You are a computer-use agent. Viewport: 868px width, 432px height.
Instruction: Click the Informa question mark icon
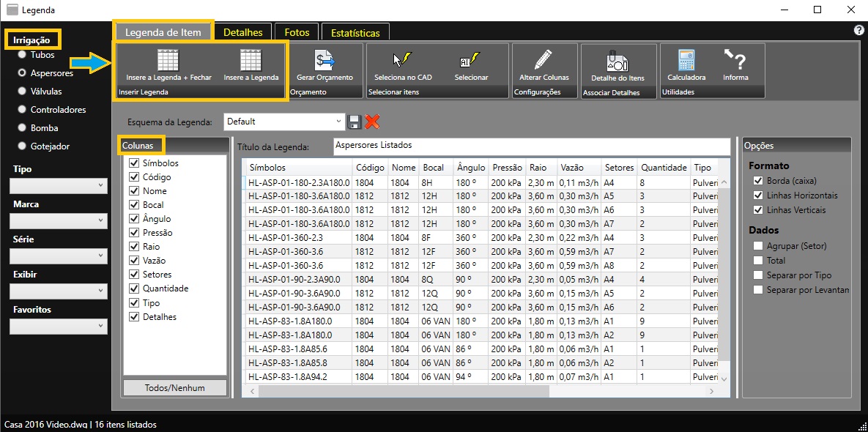click(735, 60)
